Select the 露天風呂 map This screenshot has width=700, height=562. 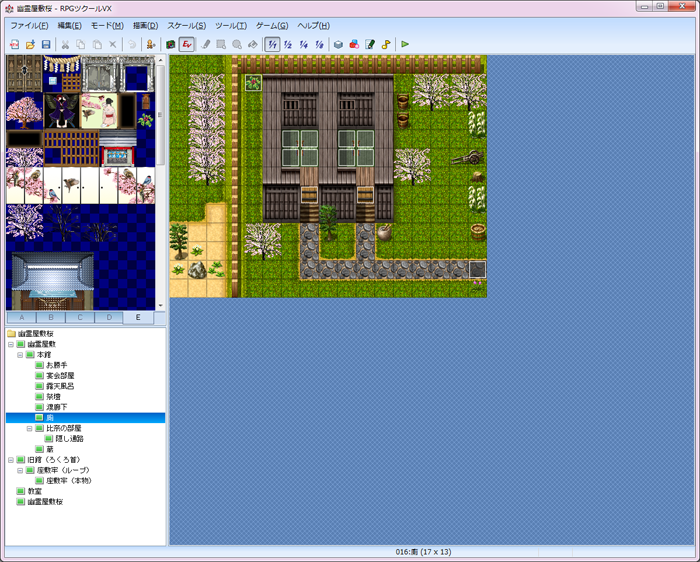[x=60, y=386]
